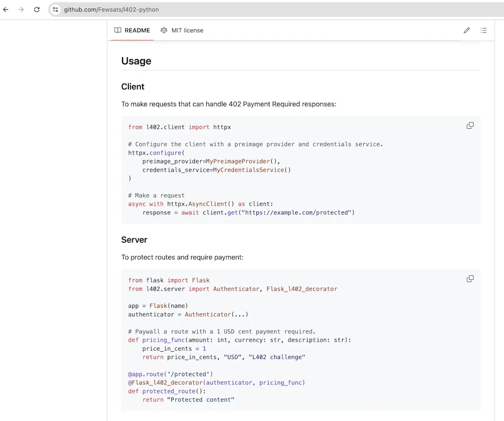Click the pricing_func definition in the code
The width and height of the screenshot is (504, 421).
click(x=163, y=340)
